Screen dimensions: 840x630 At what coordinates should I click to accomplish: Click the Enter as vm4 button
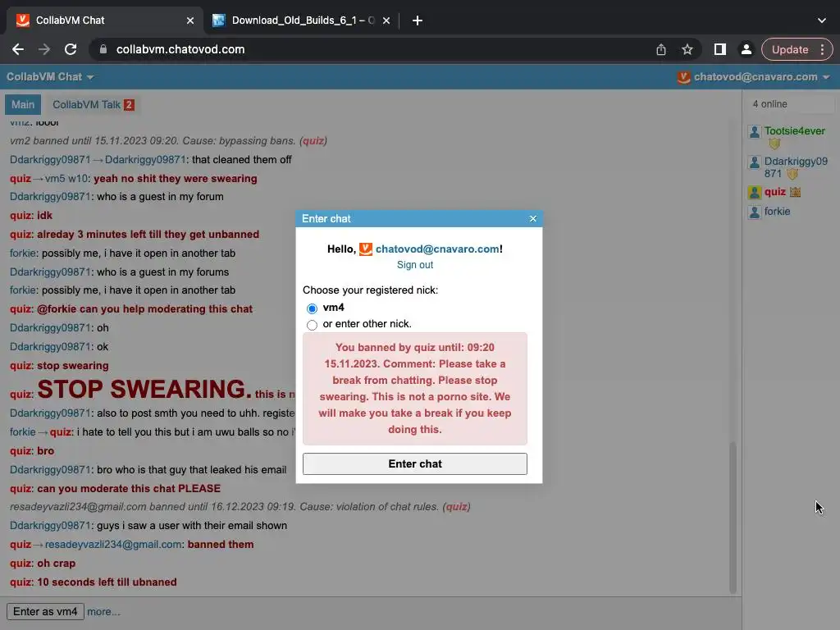pos(45,611)
